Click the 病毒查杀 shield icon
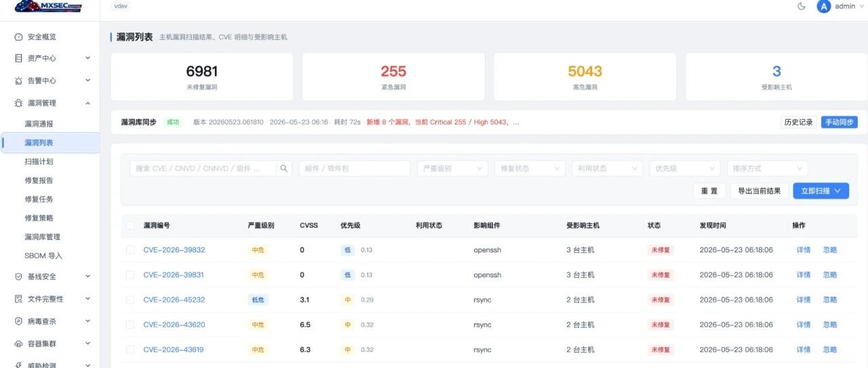Screen dimensions: 868x368 pos(18,321)
